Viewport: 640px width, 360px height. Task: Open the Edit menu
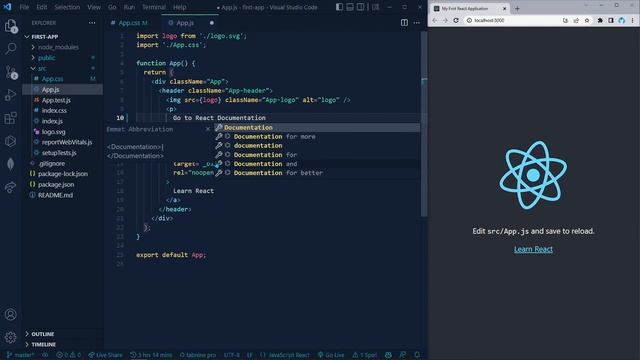click(42, 7)
